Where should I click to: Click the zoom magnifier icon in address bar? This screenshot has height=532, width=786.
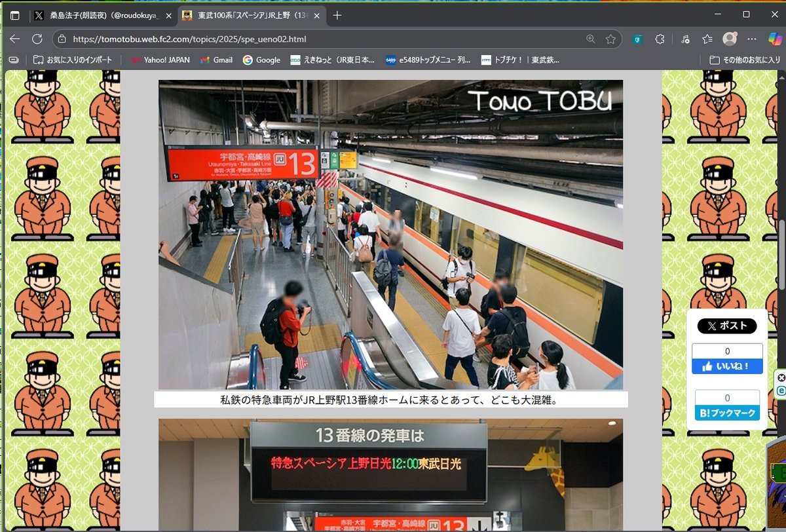(591, 39)
